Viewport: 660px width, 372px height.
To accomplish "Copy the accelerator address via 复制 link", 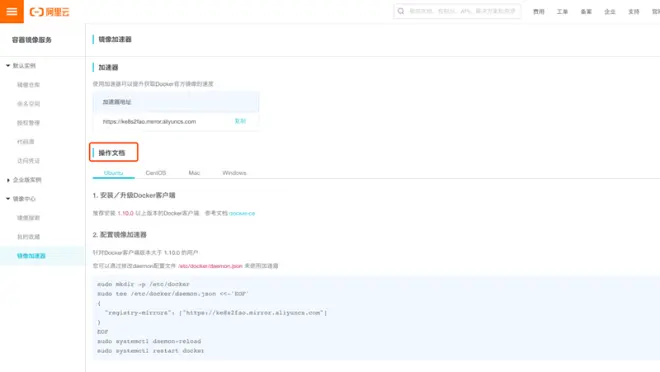I will 240,121.
